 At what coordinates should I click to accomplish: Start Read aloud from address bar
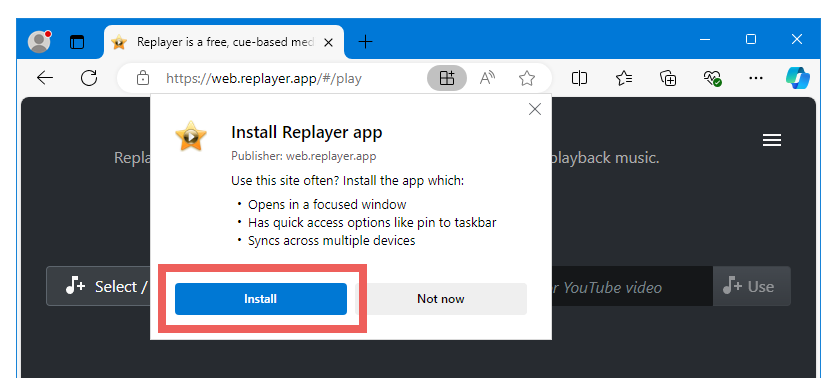(487, 79)
